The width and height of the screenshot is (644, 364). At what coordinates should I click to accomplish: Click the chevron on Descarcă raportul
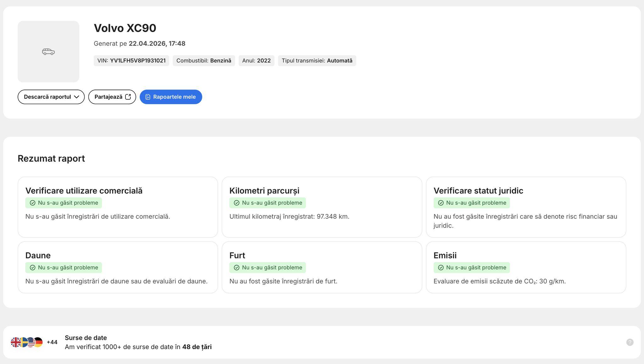pyautogui.click(x=76, y=97)
